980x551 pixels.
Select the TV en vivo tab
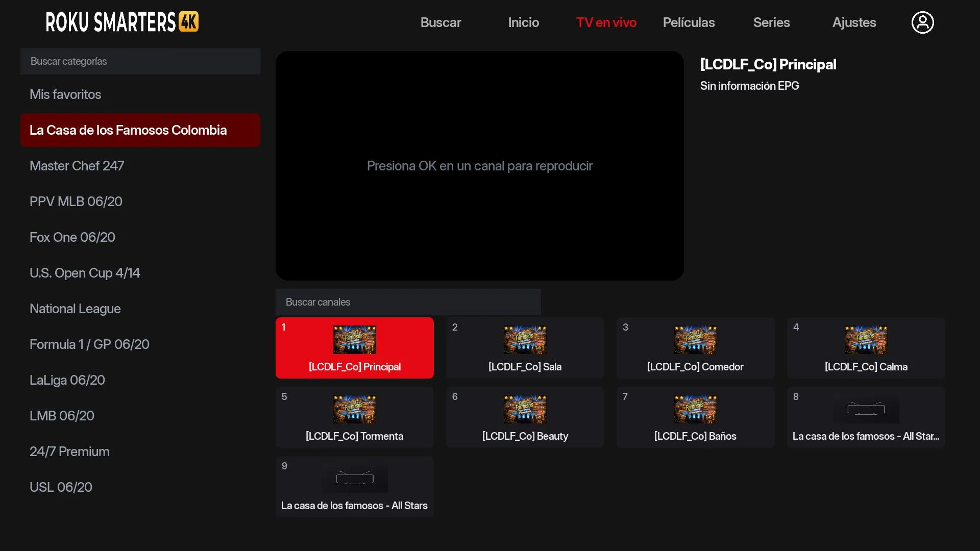point(606,22)
